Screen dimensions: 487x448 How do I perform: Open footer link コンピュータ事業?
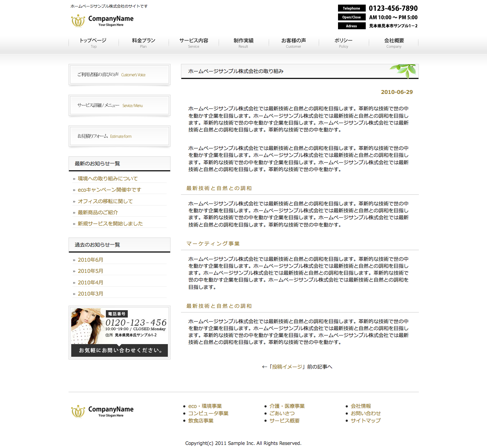pyautogui.click(x=208, y=413)
